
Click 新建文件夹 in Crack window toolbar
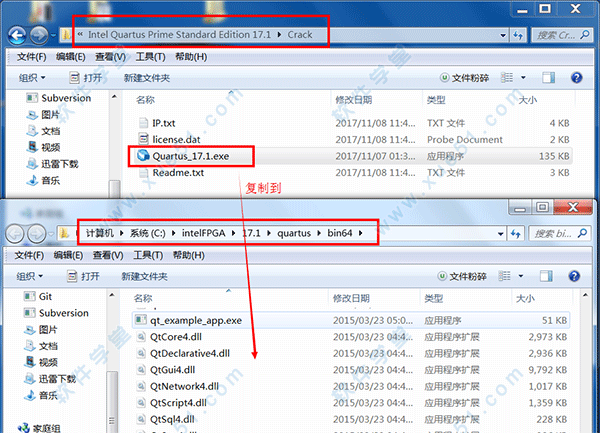(147, 78)
